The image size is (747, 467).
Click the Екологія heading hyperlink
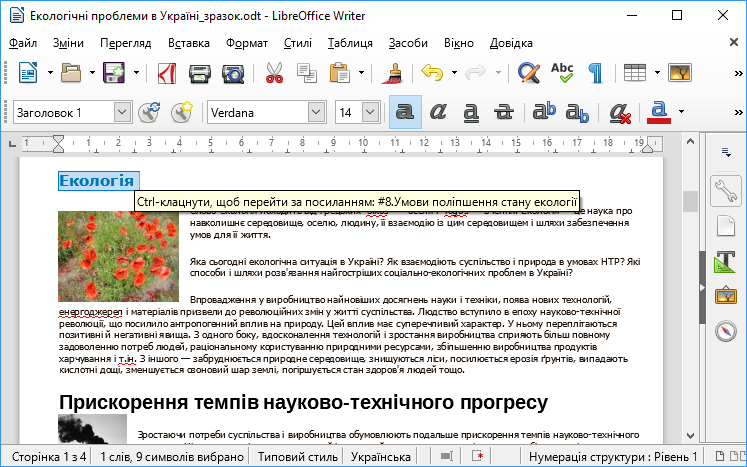[x=97, y=181]
